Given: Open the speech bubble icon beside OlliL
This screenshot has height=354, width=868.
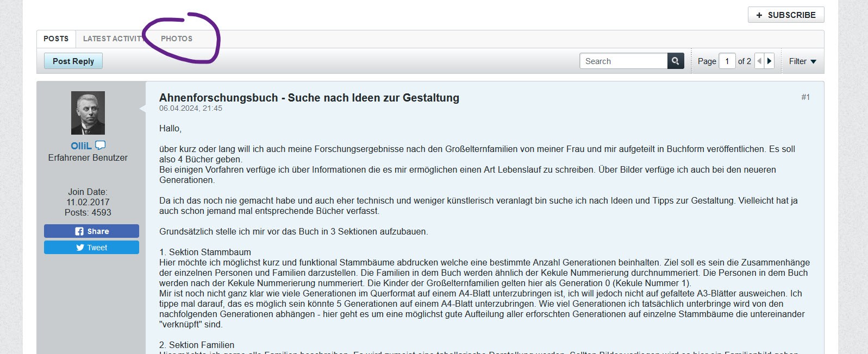Looking at the screenshot, I should click(101, 145).
